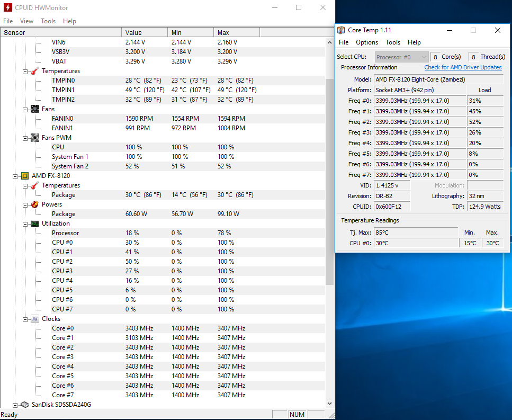Image resolution: width=512 pixels, height=420 pixels.
Task: Collapse the AMD FX-8120 node
Action: (15, 176)
